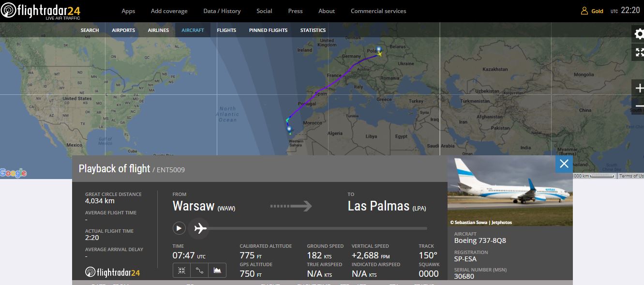Click registration SP-ESA

465,259
